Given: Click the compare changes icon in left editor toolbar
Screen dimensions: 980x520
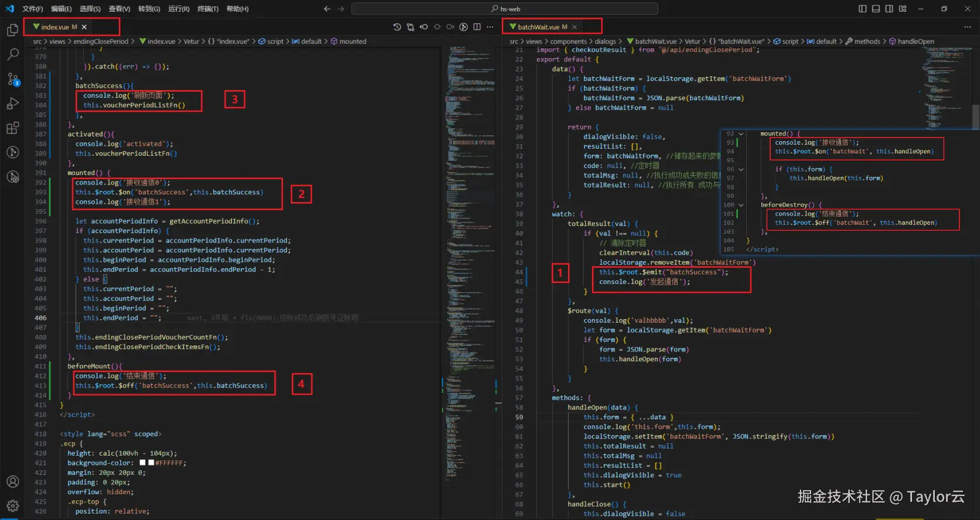Looking at the screenshot, I should (410, 27).
